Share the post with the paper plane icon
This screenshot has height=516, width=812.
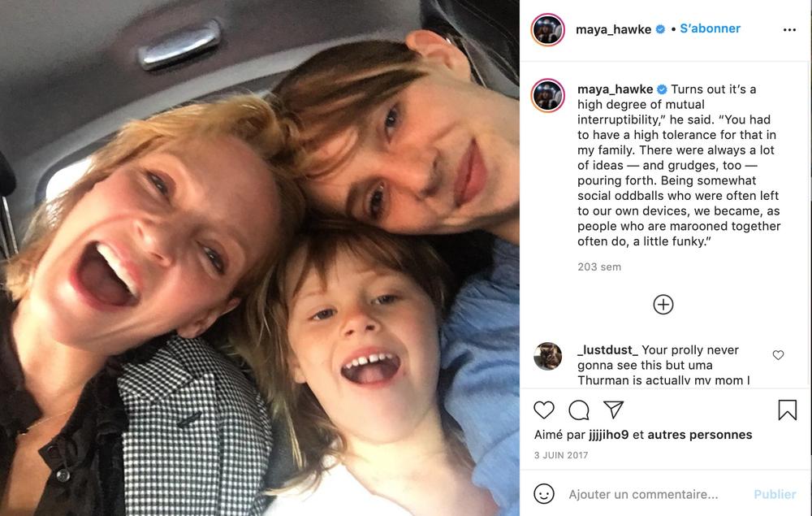click(x=613, y=410)
